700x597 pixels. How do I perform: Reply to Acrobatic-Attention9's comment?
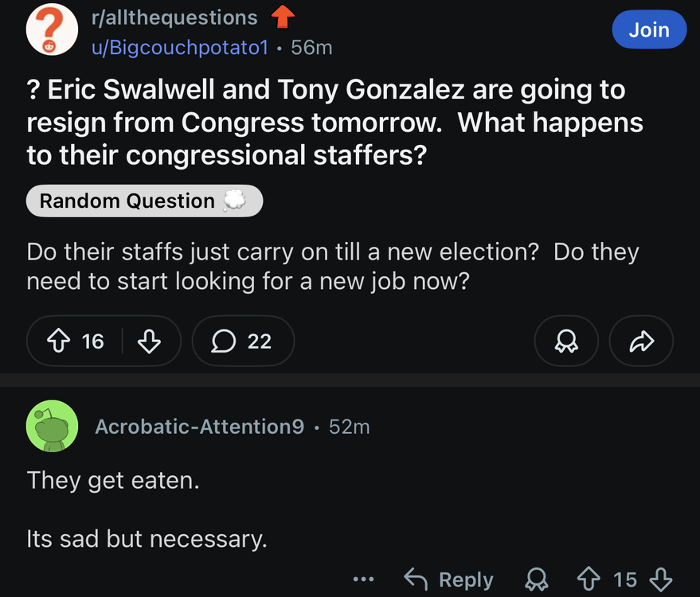(x=448, y=579)
